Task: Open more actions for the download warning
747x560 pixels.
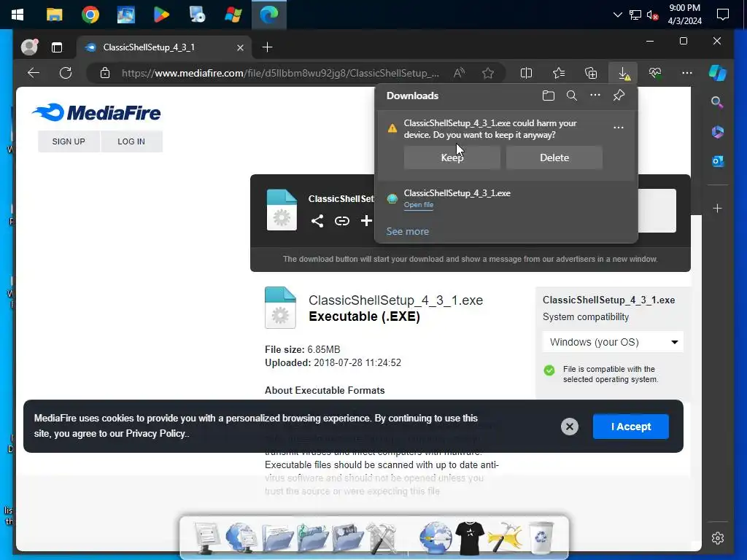Action: pyautogui.click(x=619, y=127)
